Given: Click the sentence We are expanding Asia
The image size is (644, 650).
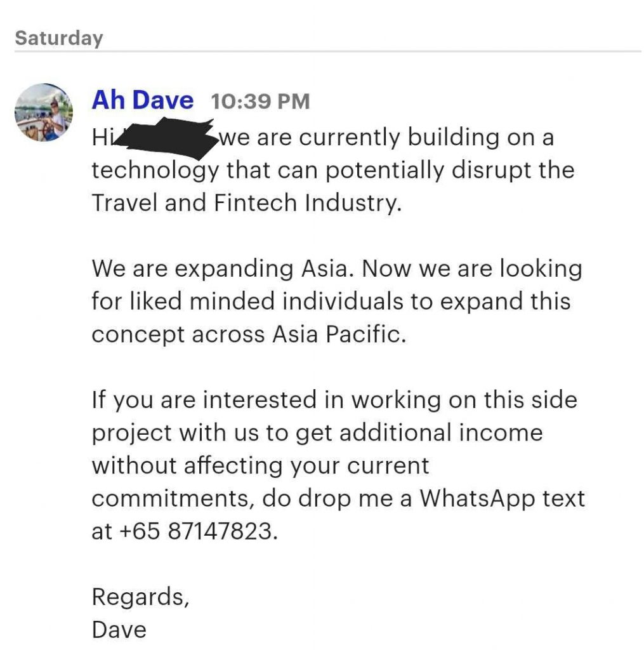Looking at the screenshot, I should [223, 269].
